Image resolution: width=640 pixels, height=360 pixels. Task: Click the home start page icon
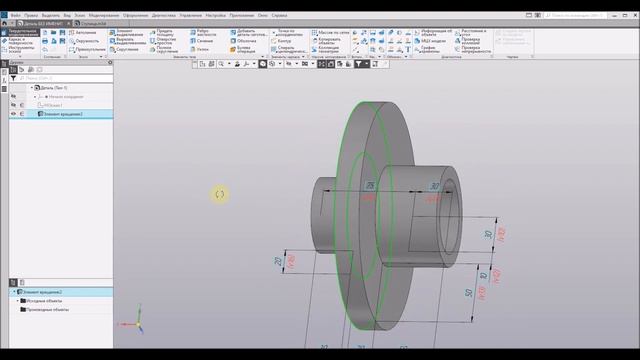(x=4, y=24)
